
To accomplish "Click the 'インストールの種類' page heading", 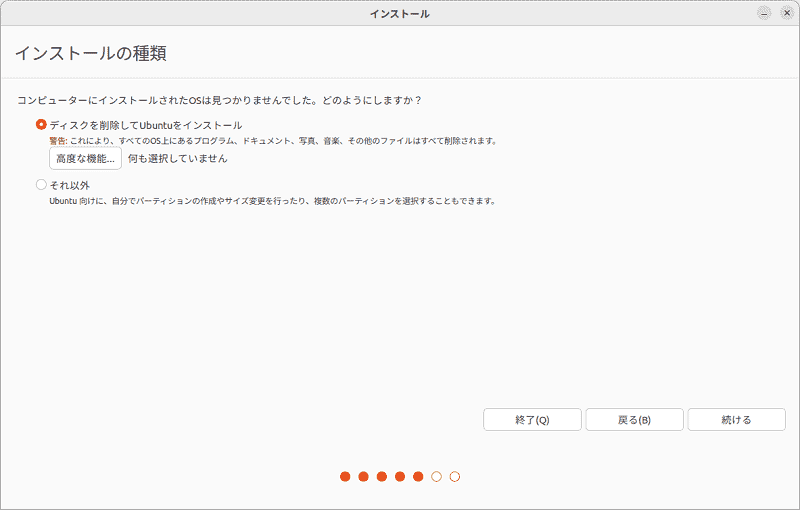I will pyautogui.click(x=91, y=53).
